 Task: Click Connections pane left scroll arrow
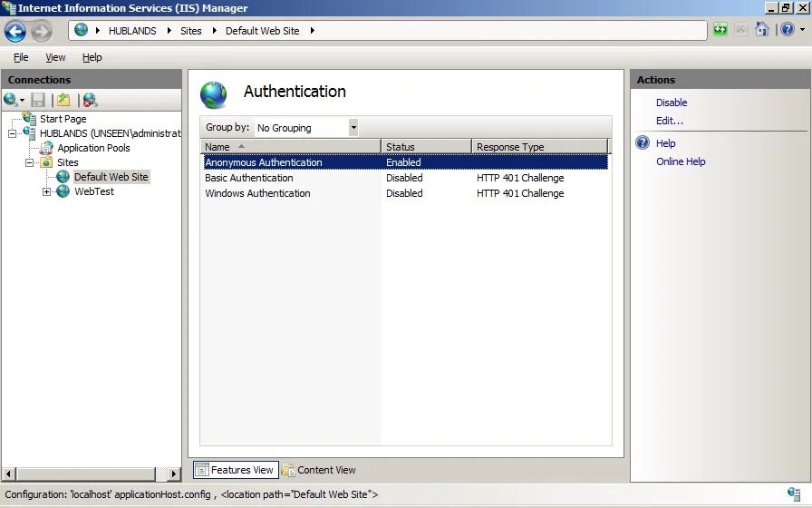pyautogui.click(x=8, y=474)
